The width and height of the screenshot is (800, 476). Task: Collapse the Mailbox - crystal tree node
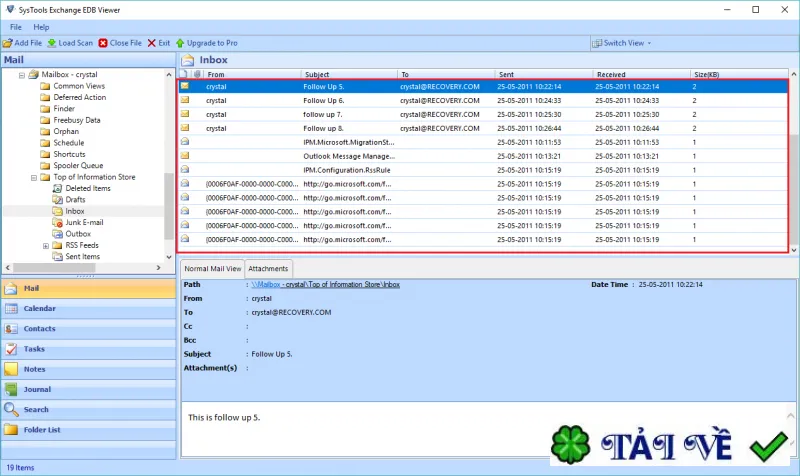[x=22, y=75]
